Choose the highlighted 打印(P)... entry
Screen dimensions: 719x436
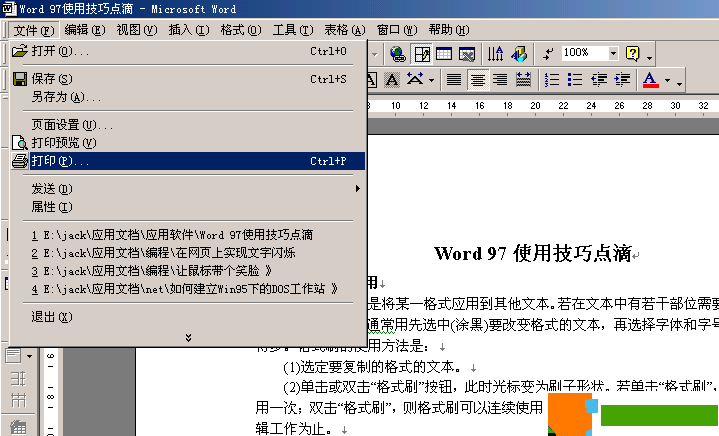(x=188, y=161)
